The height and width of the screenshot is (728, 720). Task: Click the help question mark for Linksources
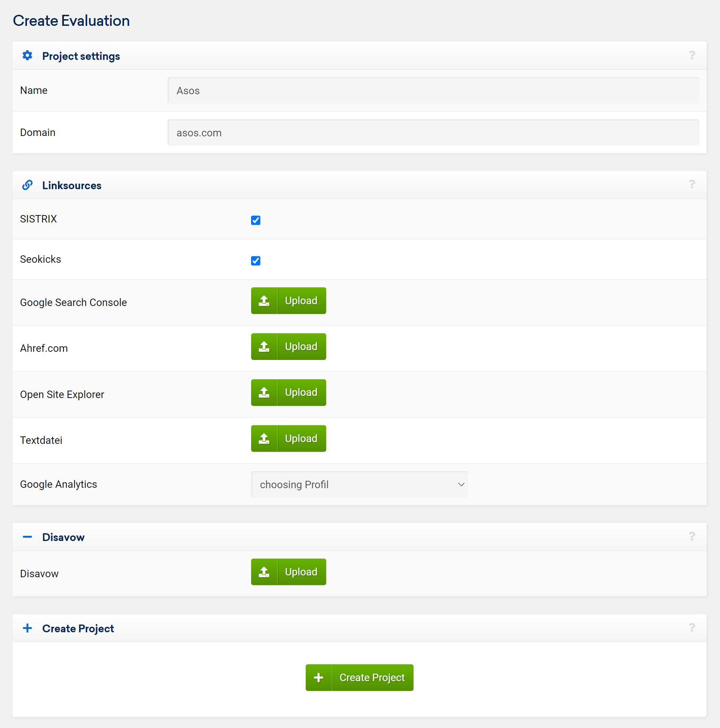tap(692, 184)
